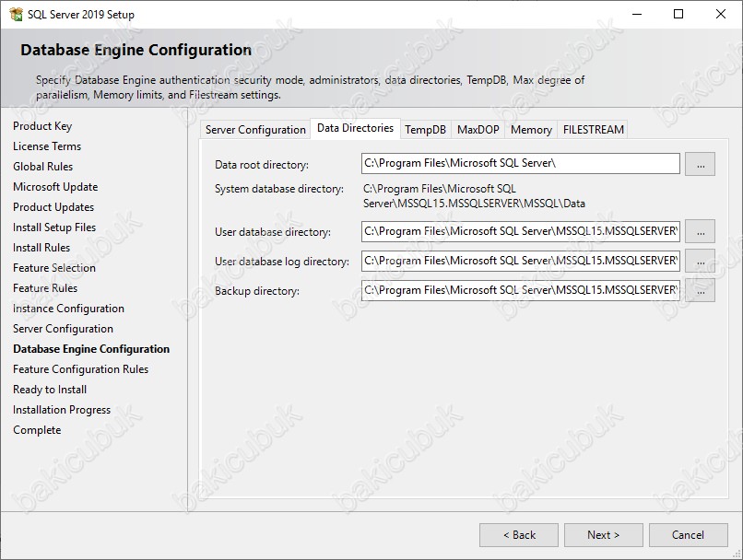
Task: Switch to the Server Configuration tab
Action: 255,130
